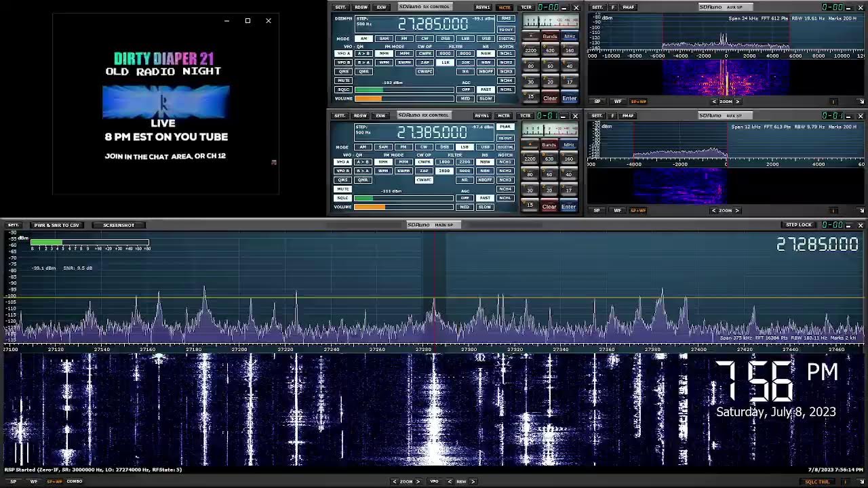Click the PEAK meter button in bottom RX Control

tap(505, 127)
